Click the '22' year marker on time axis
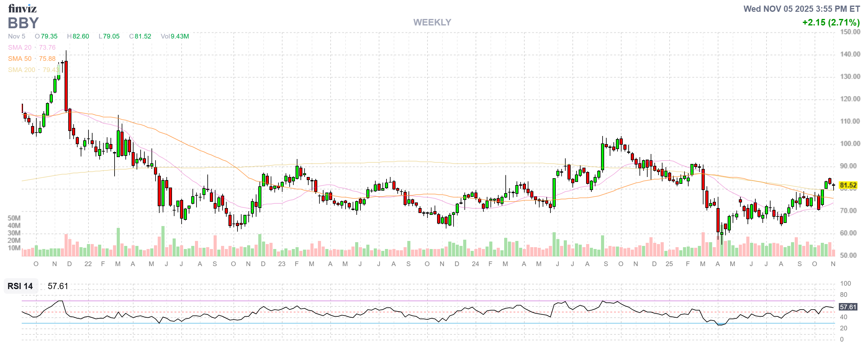 88,264
